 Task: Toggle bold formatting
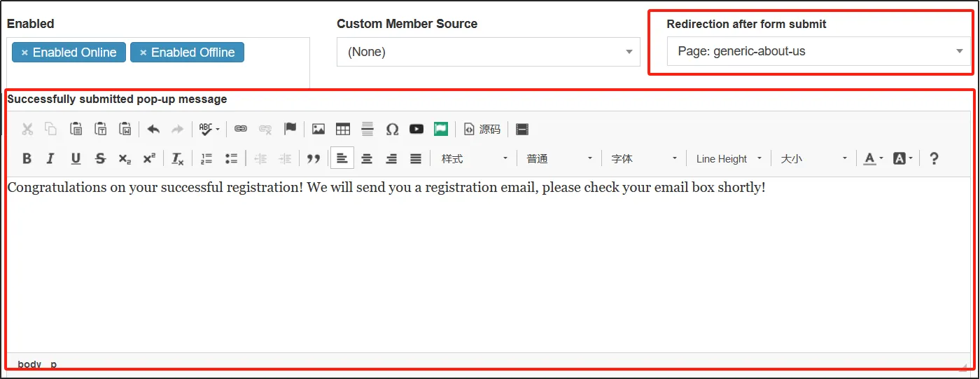(x=27, y=159)
